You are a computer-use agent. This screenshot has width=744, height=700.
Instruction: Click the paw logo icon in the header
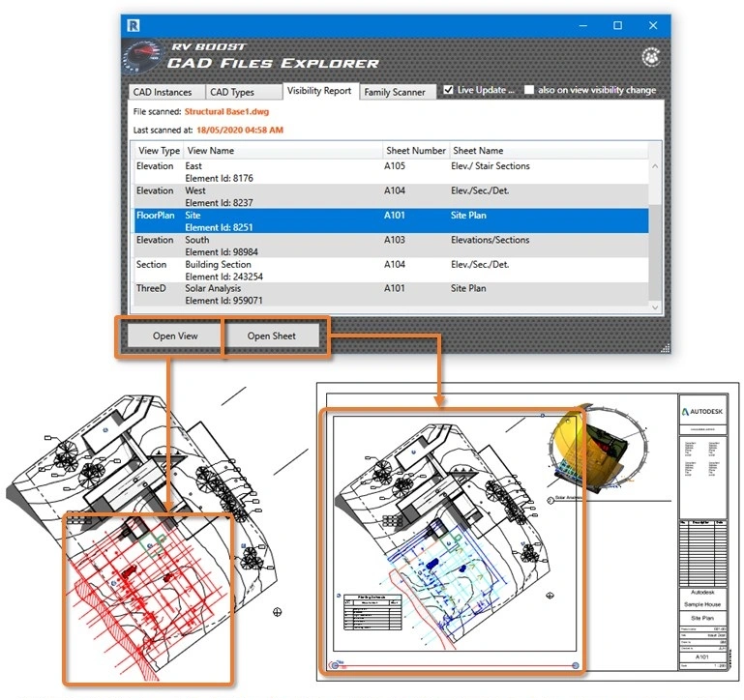pyautogui.click(x=652, y=58)
